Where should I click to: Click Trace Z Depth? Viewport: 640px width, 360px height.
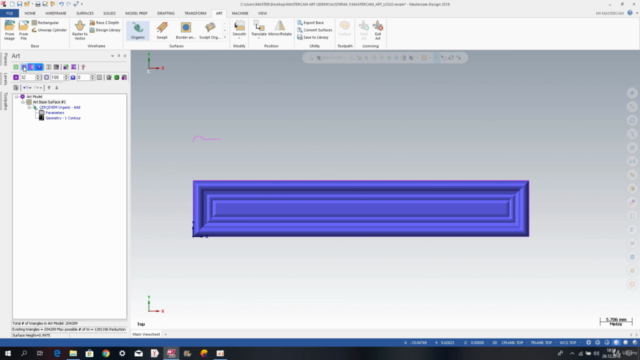pyautogui.click(x=104, y=23)
